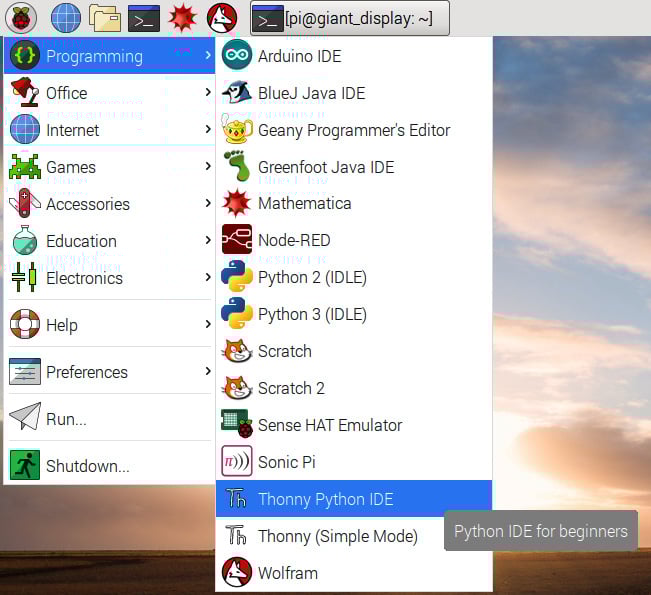Open the Education menu category
Screen dimensions: 651x595
(x=109, y=240)
